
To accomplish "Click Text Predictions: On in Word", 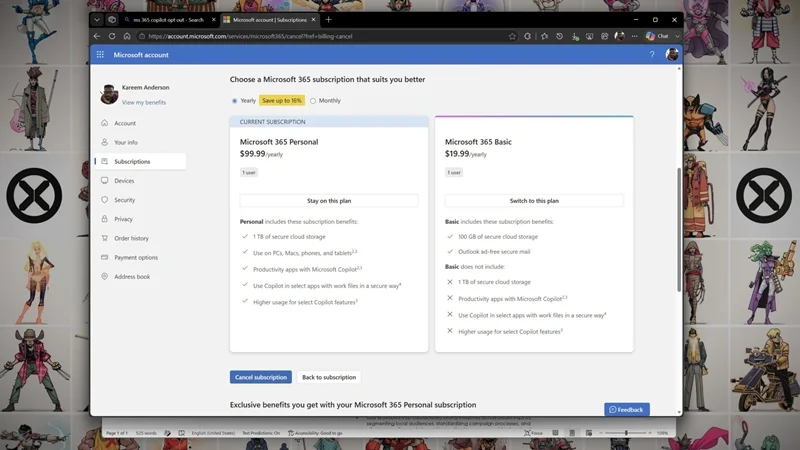I will [x=261, y=433].
